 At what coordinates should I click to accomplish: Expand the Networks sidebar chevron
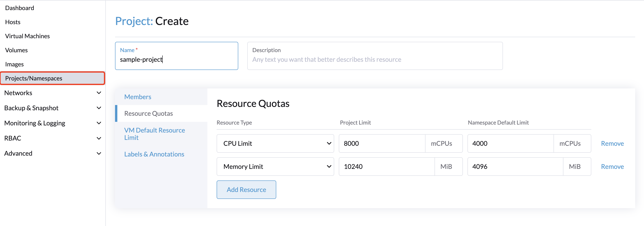99,93
